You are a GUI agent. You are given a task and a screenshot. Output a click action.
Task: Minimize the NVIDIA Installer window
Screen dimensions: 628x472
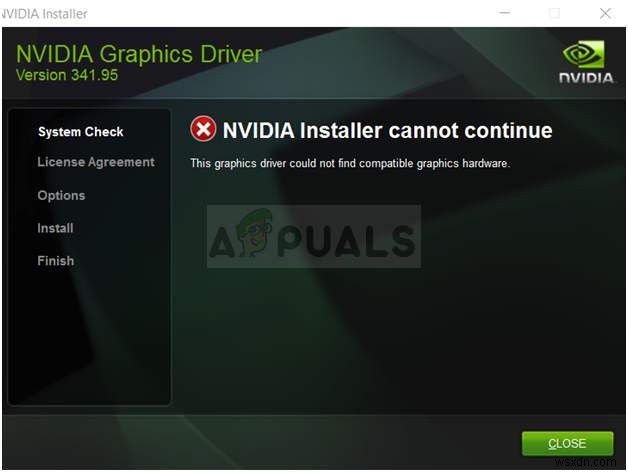(x=505, y=13)
